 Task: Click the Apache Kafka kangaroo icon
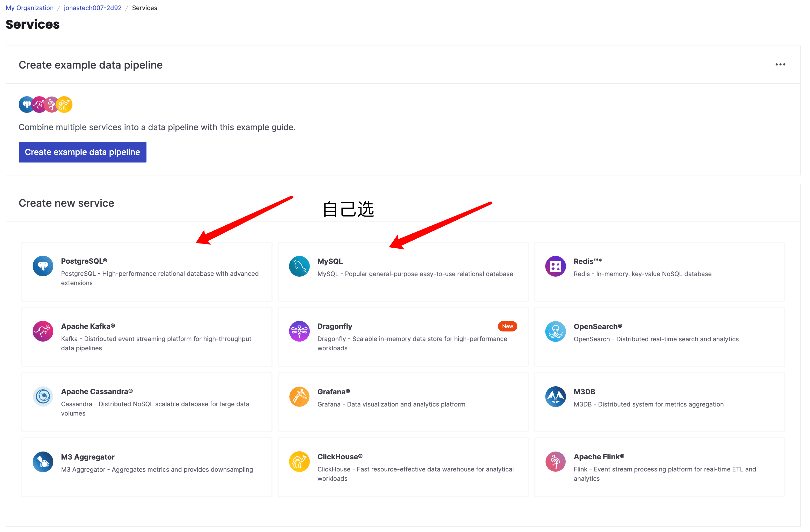[x=43, y=331]
